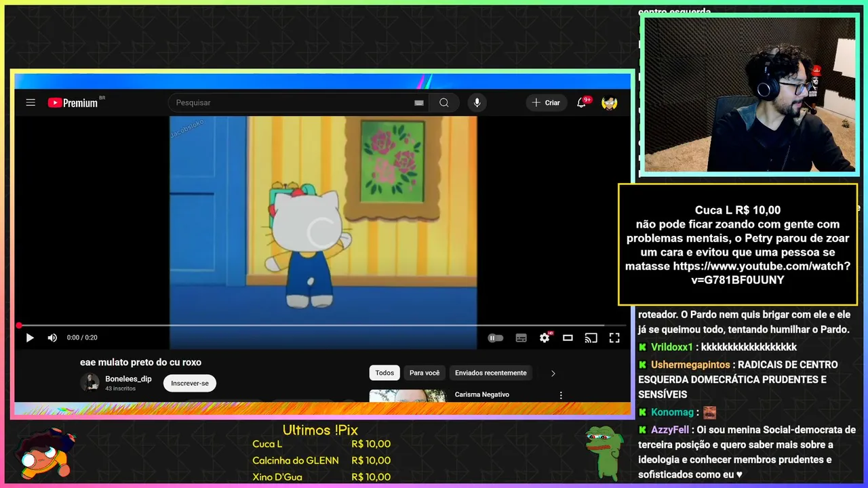Screen dimensions: 868x488
Task: Click the Ultimos !Pix heading
Action: 320,430
